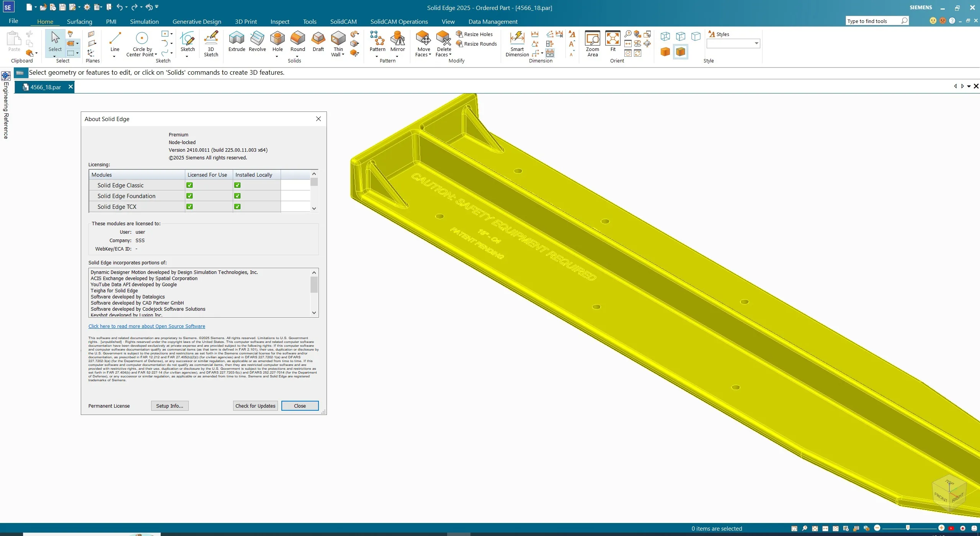Toggle Solid Edge Classic licensed checkbox
Viewport: 980px width, 536px height.
coord(189,185)
